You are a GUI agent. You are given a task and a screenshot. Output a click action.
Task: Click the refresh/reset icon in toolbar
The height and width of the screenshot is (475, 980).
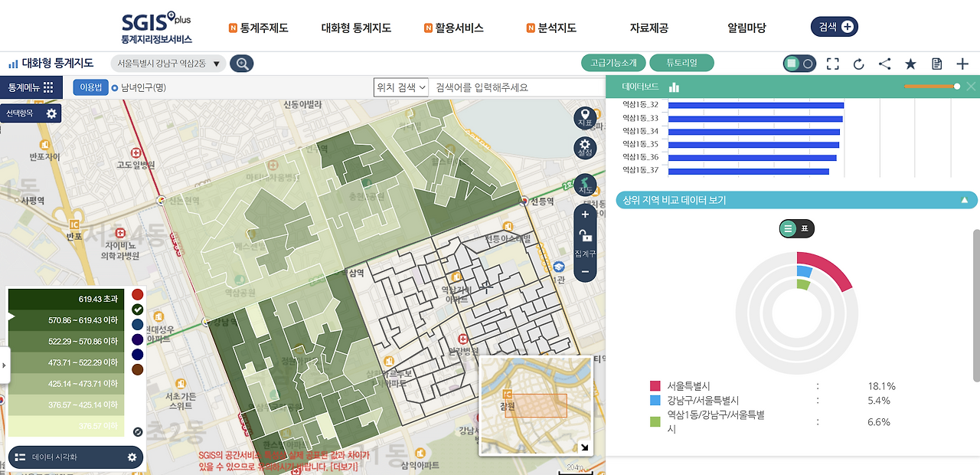859,64
